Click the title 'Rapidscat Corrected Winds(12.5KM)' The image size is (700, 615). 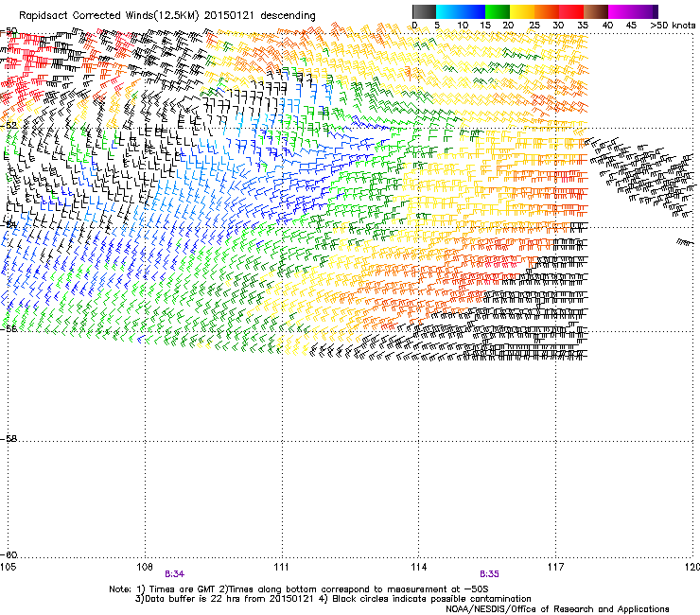tap(109, 16)
